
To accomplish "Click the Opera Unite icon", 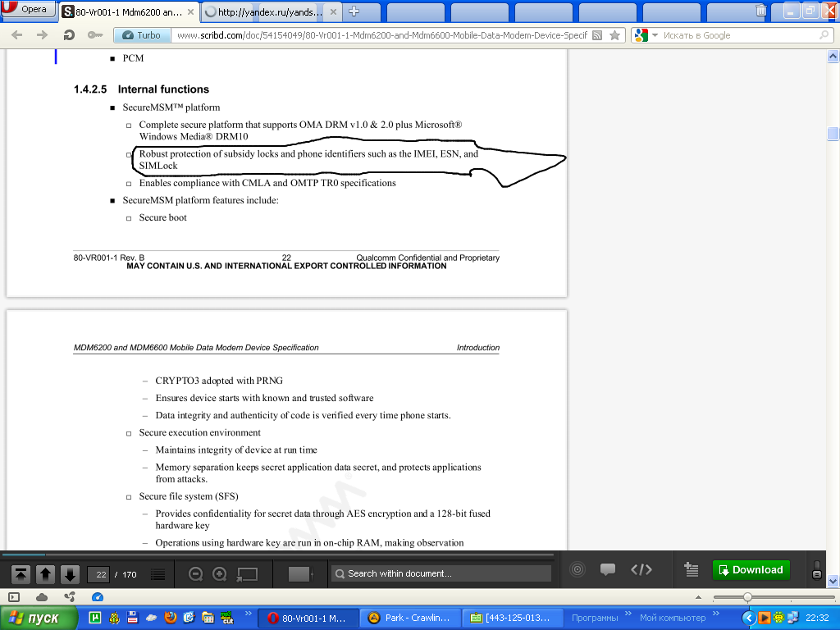I will 70,597.
